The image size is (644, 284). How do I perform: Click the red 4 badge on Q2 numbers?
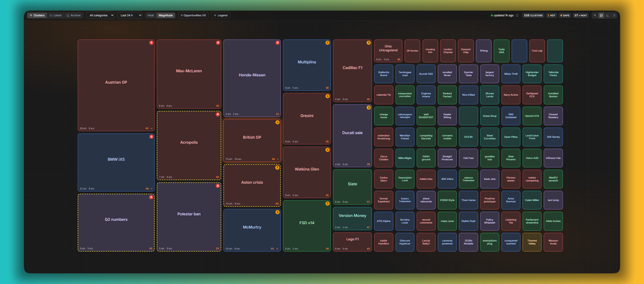click(151, 197)
